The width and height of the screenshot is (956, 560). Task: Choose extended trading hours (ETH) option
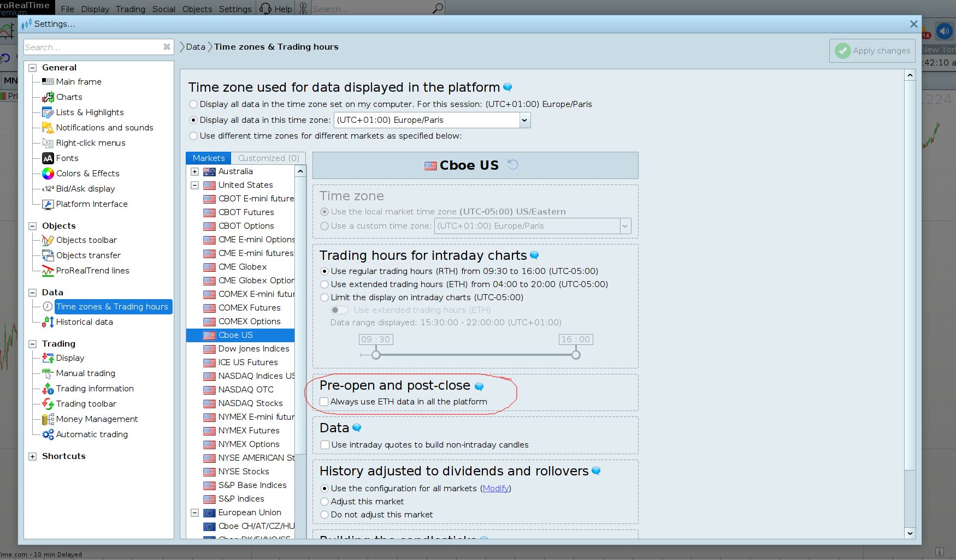click(324, 284)
